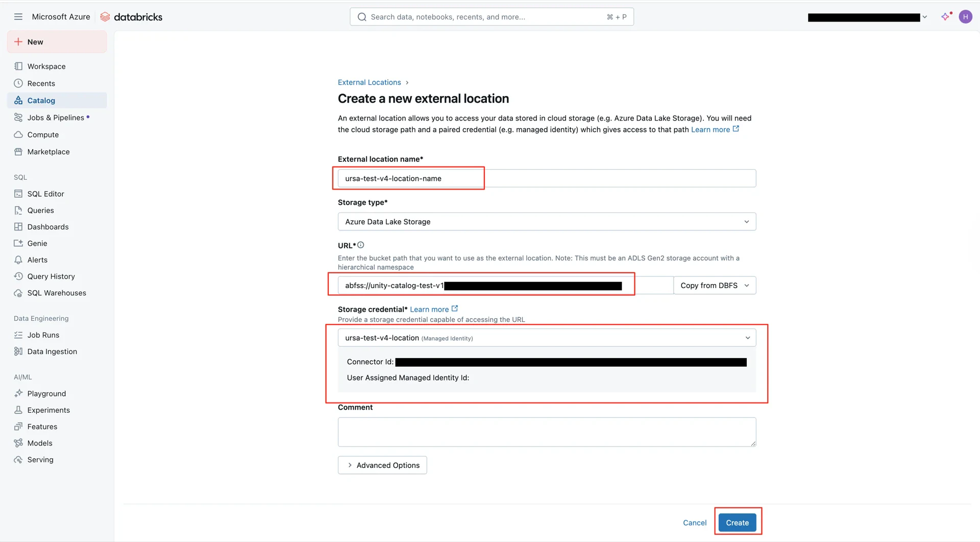Click the New button
Image resolution: width=980 pixels, height=542 pixels.
tap(57, 42)
